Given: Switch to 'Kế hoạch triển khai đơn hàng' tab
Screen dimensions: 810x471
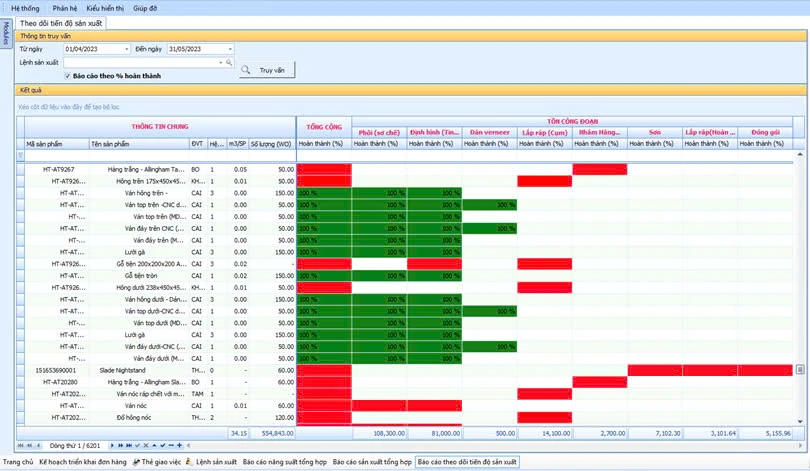Looking at the screenshot, I should point(83,462).
